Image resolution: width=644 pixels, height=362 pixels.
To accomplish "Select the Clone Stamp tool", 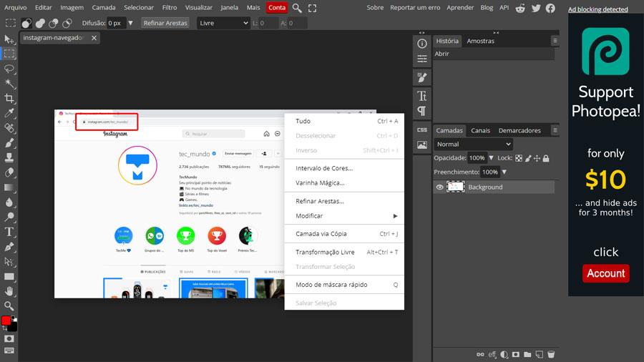I will pyautogui.click(x=9, y=157).
